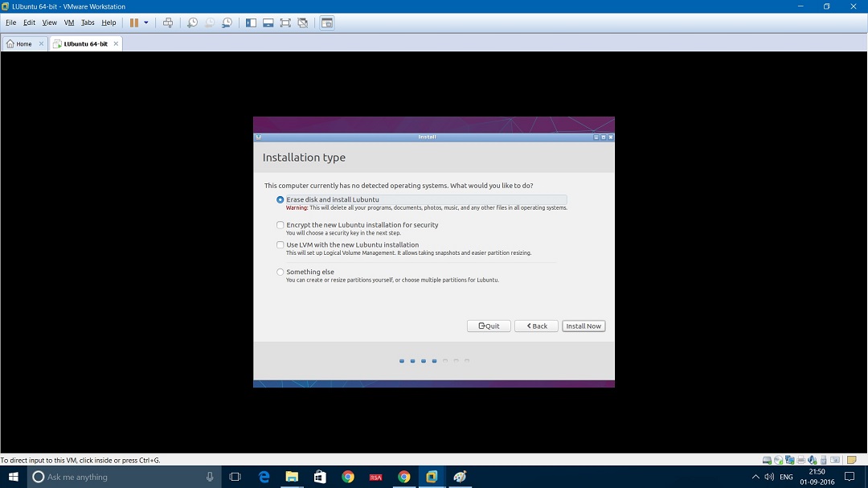Open the Windows Store from the taskbar
Screen dimensions: 868x488
(x=320, y=477)
